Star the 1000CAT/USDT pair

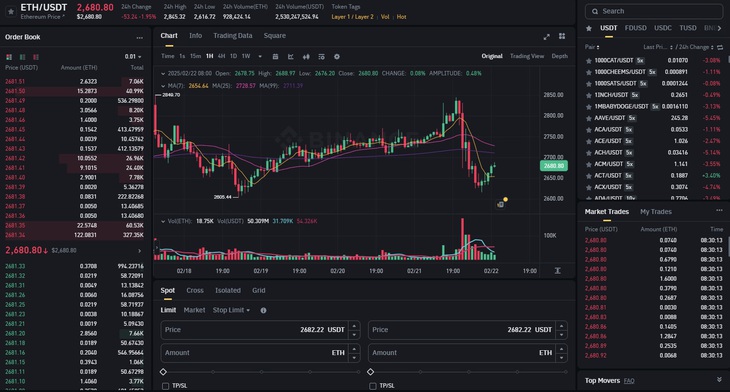[588, 61]
